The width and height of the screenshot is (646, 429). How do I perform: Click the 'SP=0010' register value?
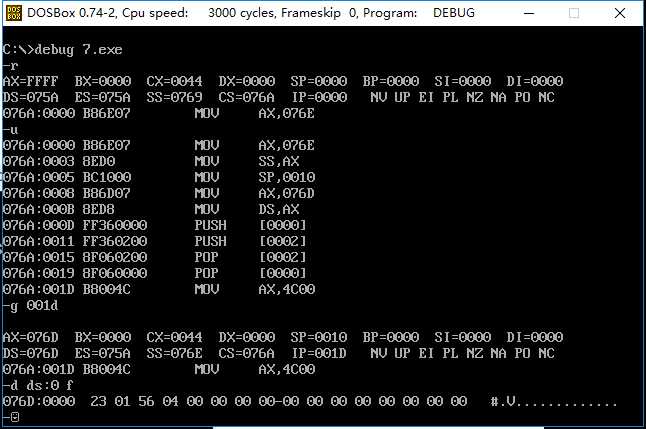click(x=318, y=337)
